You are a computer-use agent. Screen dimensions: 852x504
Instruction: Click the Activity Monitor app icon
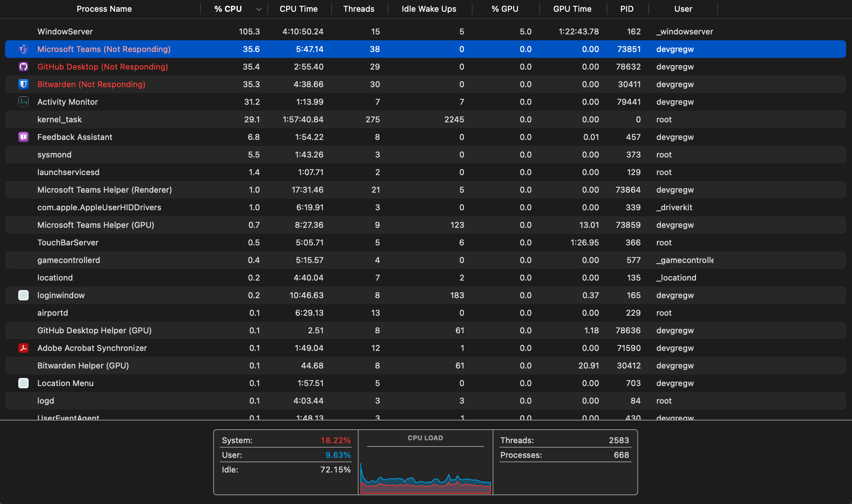pos(23,102)
